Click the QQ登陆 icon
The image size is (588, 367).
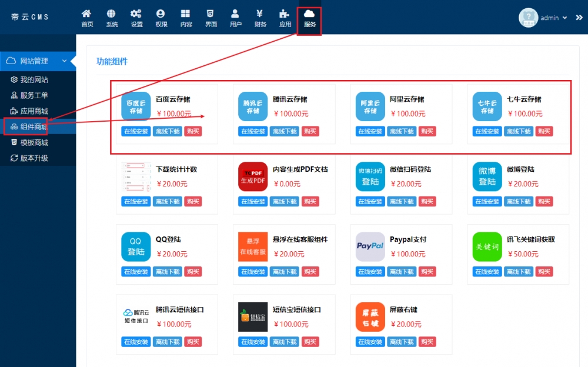pyautogui.click(x=136, y=247)
